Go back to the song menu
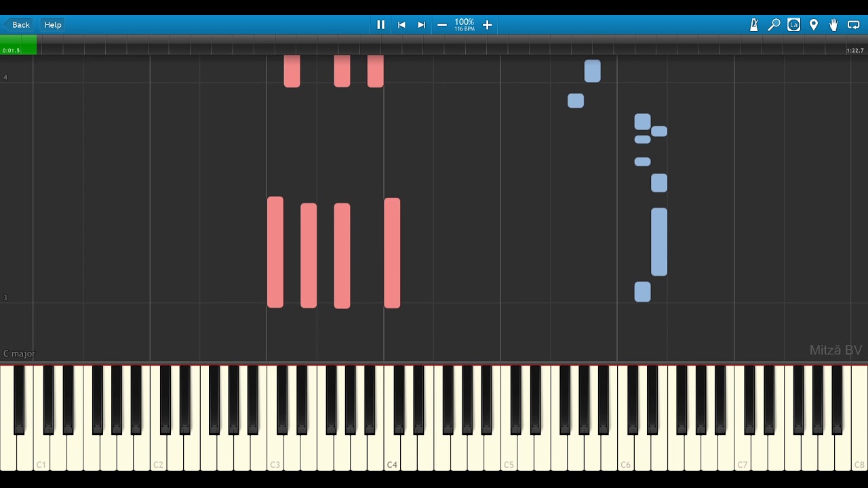The height and width of the screenshot is (488, 868). pos(18,24)
